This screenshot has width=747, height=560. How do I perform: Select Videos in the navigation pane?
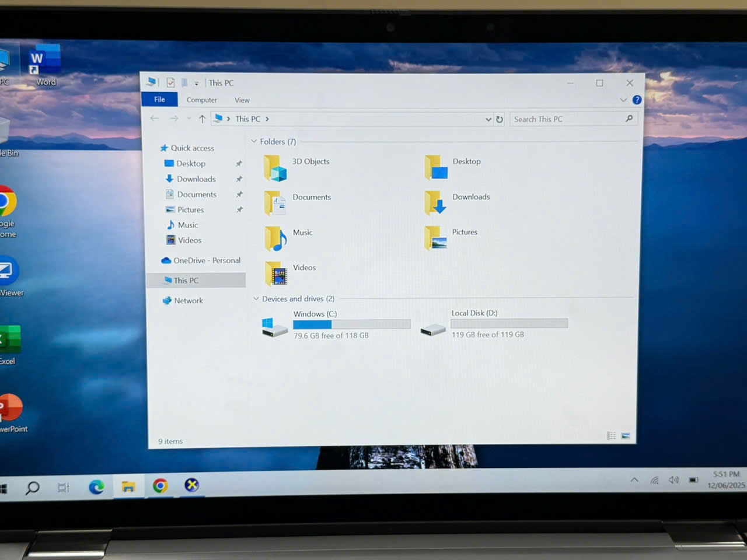click(190, 240)
